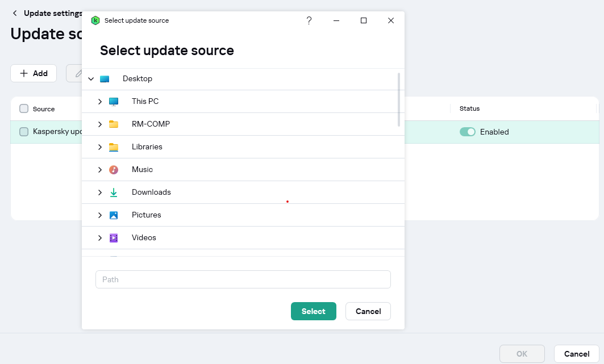Focus the Path input field

pos(243,279)
